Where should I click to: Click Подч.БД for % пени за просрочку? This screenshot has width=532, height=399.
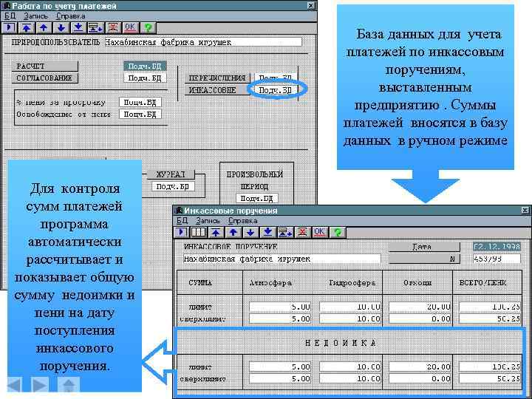click(x=140, y=102)
